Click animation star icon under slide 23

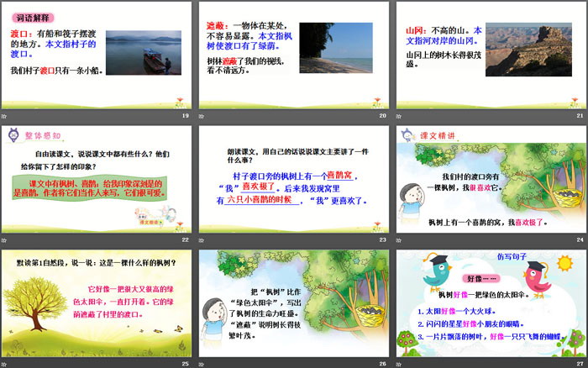(x=202, y=240)
